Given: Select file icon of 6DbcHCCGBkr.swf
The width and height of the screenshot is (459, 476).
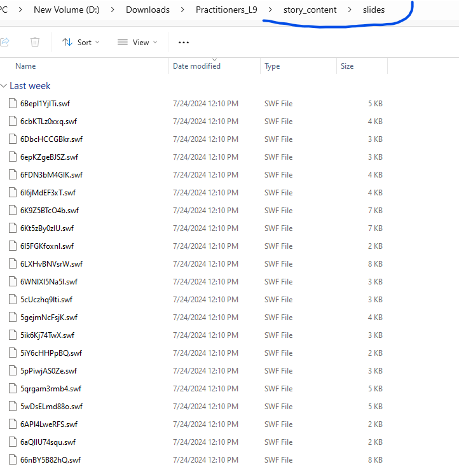Looking at the screenshot, I should point(13,139).
